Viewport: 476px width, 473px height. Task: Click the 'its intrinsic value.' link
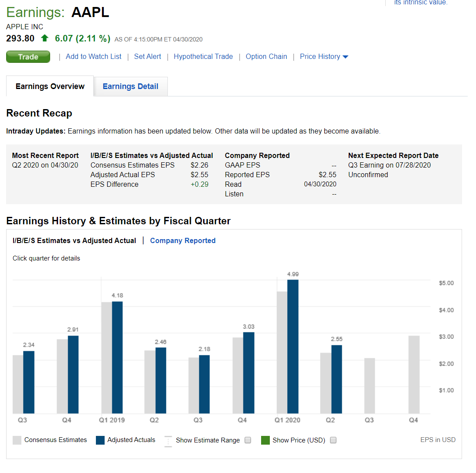pyautogui.click(x=421, y=3)
